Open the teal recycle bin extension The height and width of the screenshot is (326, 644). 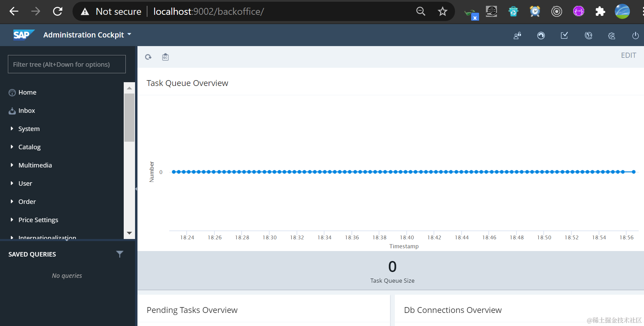pyautogui.click(x=513, y=11)
